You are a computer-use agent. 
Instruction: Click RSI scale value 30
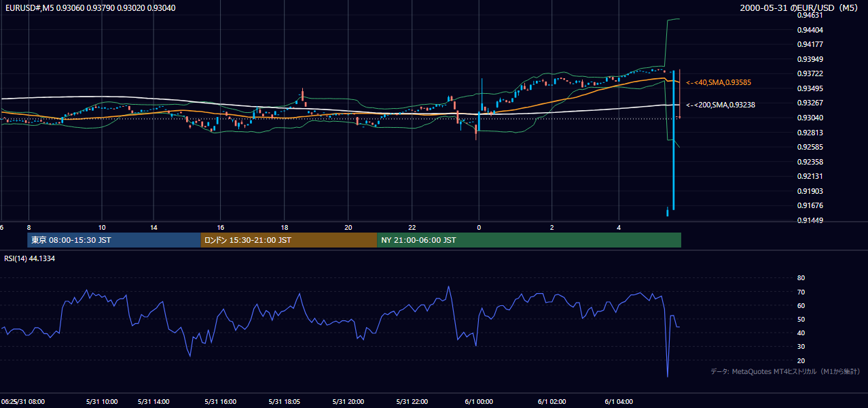coord(801,346)
